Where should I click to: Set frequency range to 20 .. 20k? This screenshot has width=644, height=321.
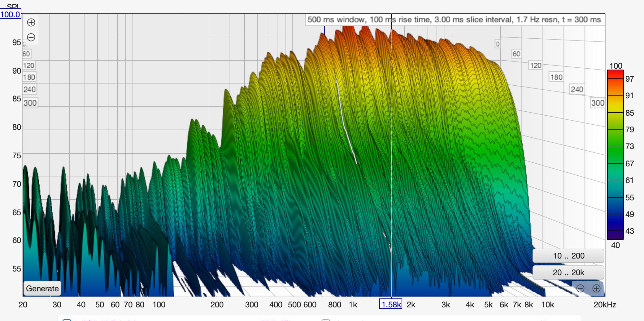tap(568, 272)
